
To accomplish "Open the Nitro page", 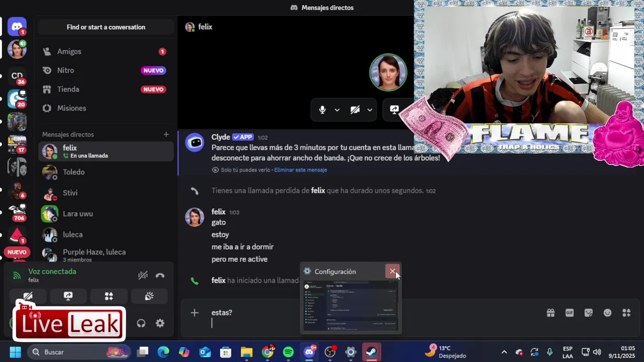I will (106, 70).
